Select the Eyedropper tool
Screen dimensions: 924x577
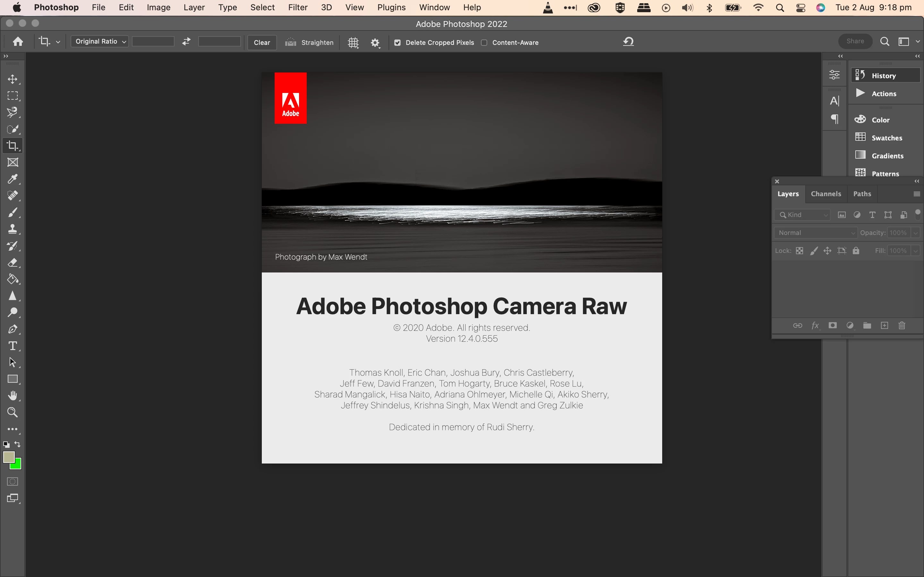[x=13, y=179]
